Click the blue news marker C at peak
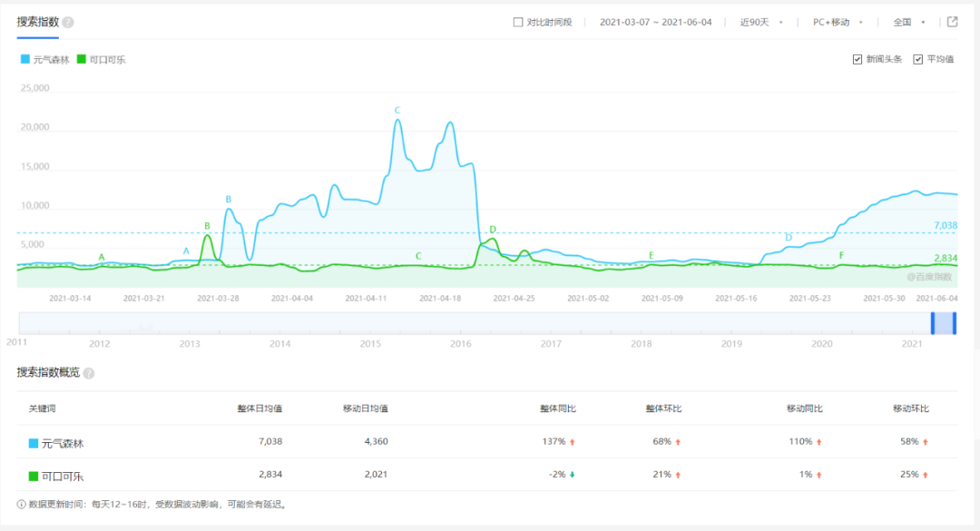This screenshot has height=531, width=980. [397, 111]
